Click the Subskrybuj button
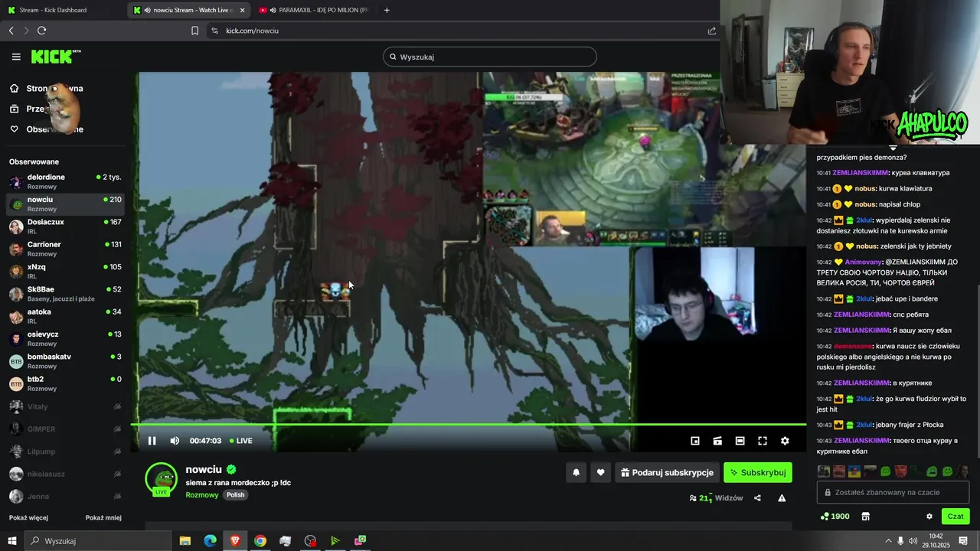980x551 pixels. coord(758,473)
